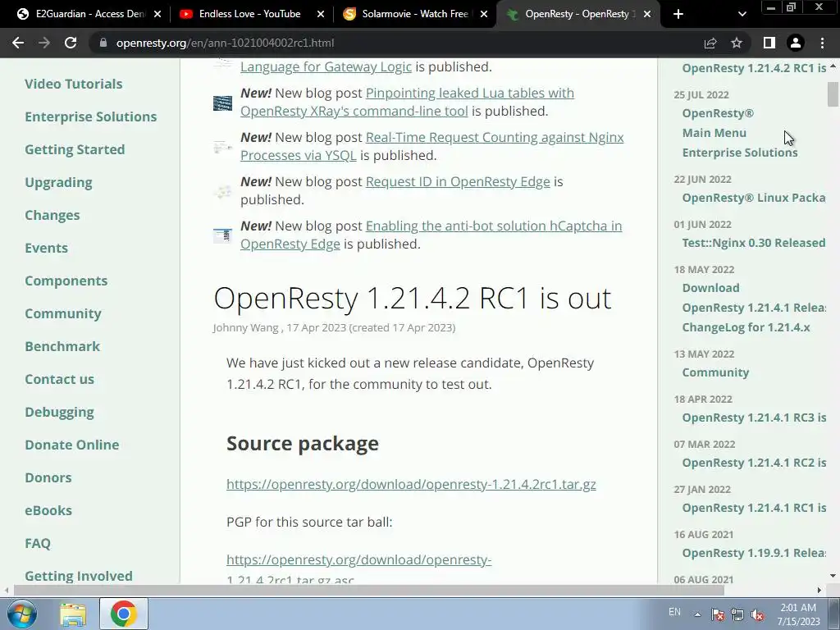840x630 pixels.
Task: Click thumbnail beside Pinpointing leaked Lua post
Action: pos(222,103)
